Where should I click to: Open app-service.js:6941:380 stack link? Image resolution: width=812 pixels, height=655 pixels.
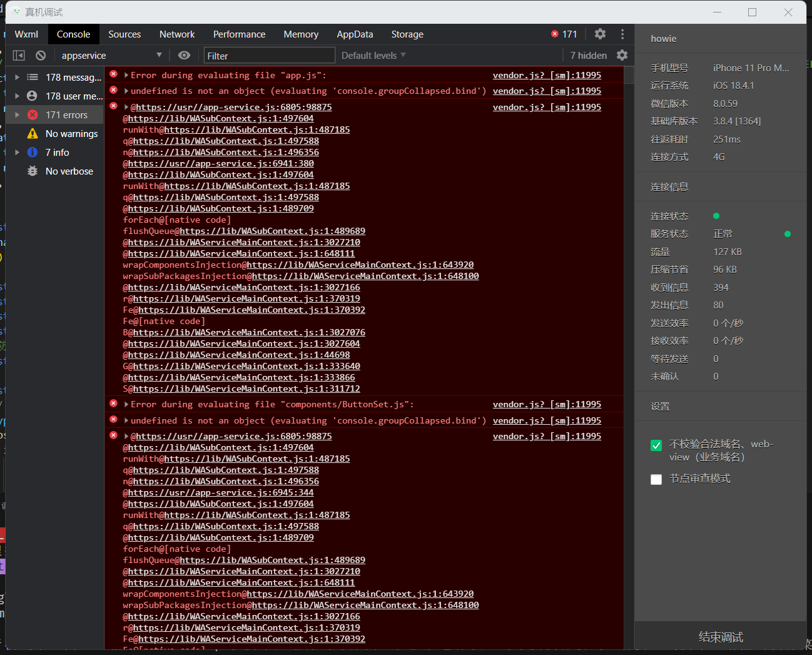[x=221, y=163]
